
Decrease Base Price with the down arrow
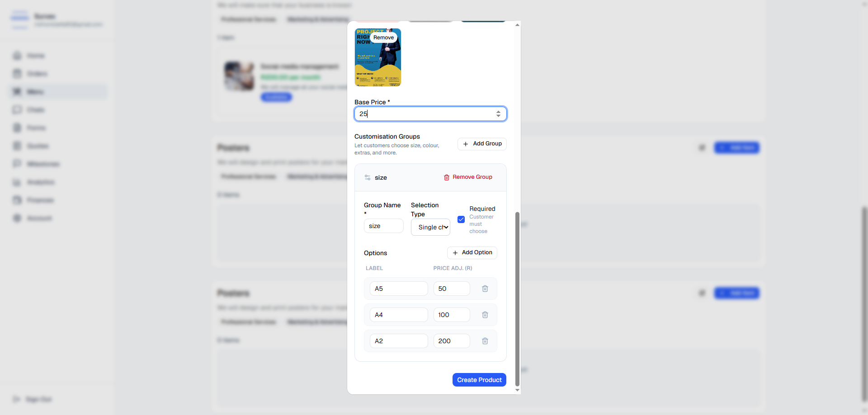click(498, 116)
